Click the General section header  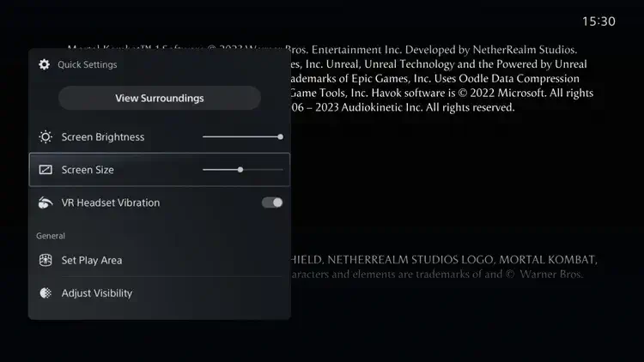pyautogui.click(x=51, y=236)
